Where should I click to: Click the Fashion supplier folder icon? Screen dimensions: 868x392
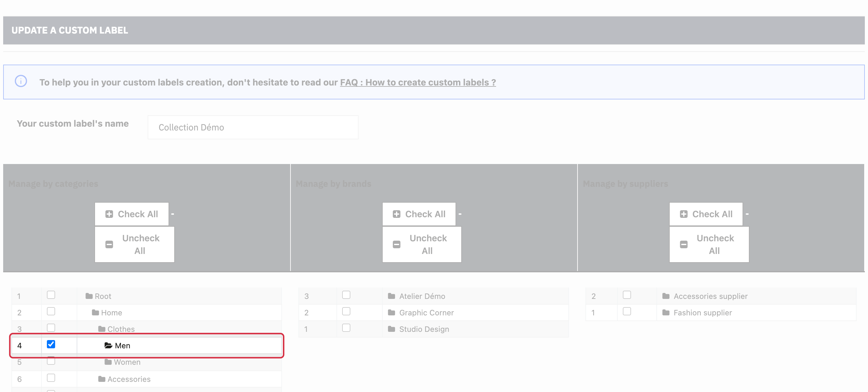tap(666, 312)
